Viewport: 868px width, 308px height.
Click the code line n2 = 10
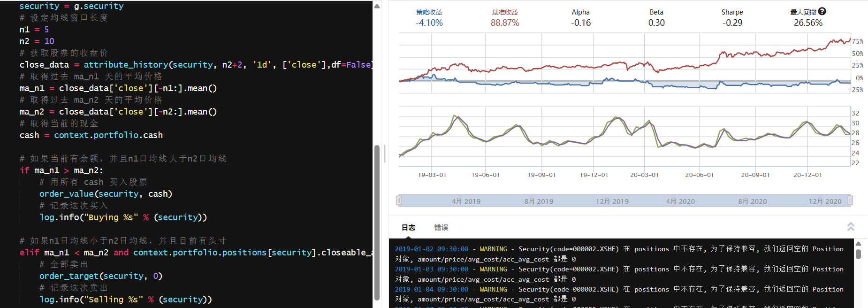[37, 41]
